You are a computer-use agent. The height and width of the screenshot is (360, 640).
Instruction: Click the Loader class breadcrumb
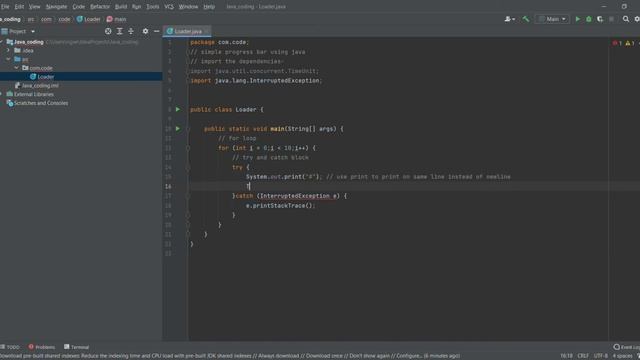(x=89, y=19)
